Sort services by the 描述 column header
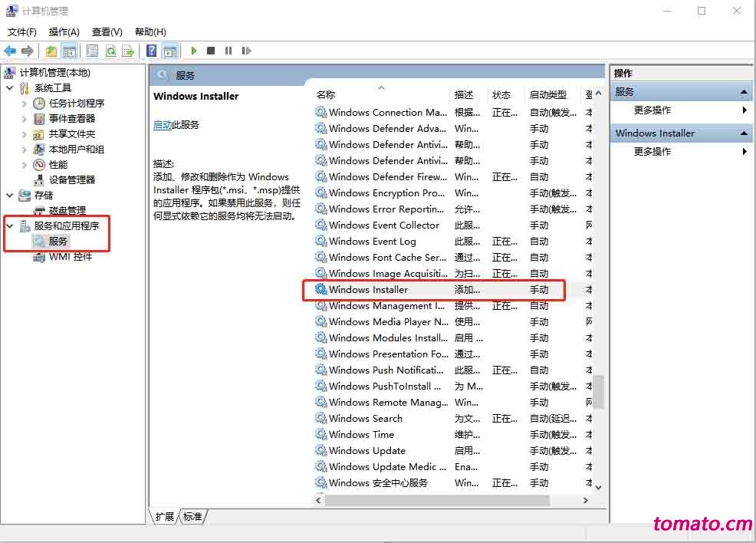The image size is (756, 543). tap(468, 94)
